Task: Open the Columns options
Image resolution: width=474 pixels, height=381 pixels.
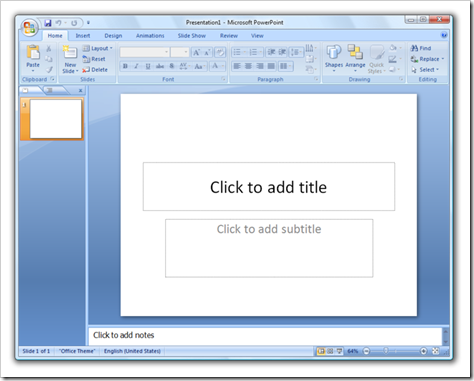Action: (x=285, y=66)
